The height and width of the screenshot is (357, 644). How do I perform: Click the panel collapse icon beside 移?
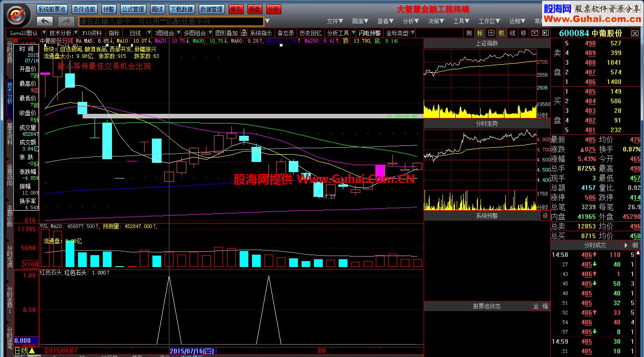[534, 33]
